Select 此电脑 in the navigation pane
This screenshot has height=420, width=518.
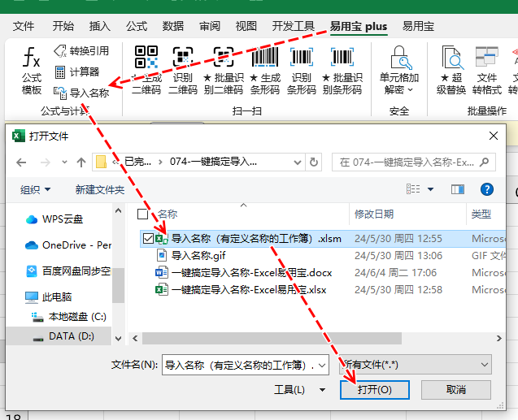tap(49, 297)
